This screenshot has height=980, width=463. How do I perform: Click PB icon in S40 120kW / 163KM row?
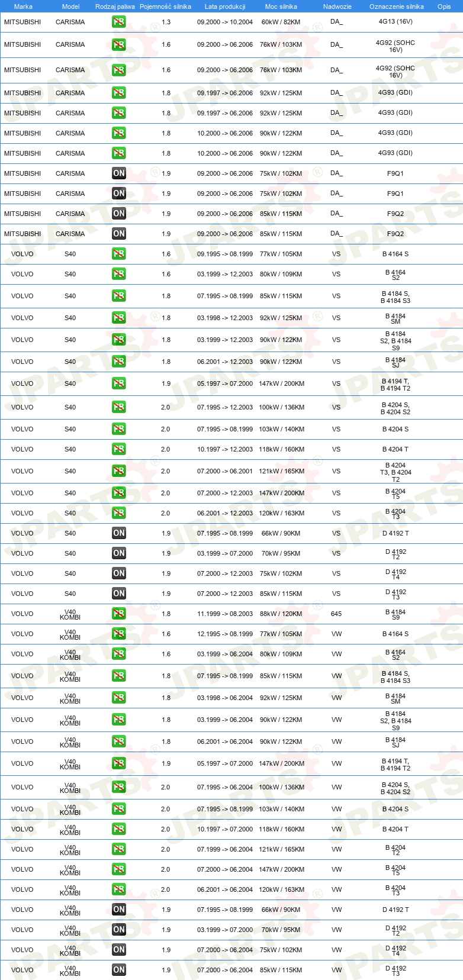tap(119, 513)
